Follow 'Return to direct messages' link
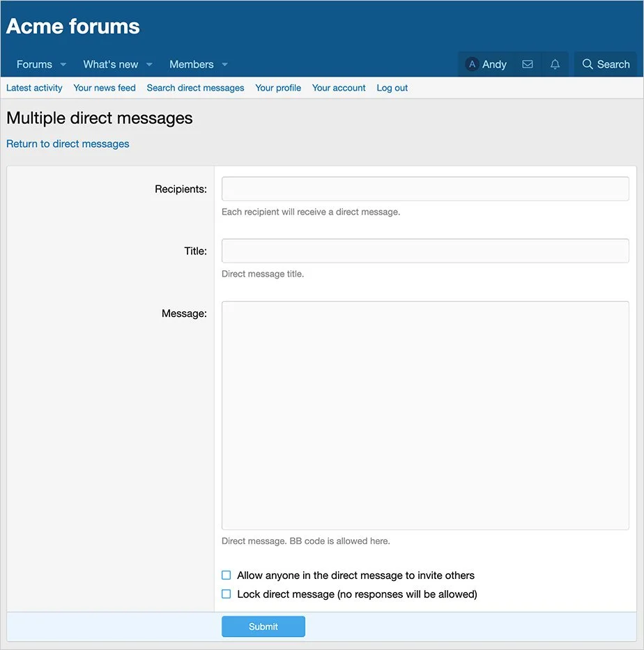644x650 pixels. (68, 144)
